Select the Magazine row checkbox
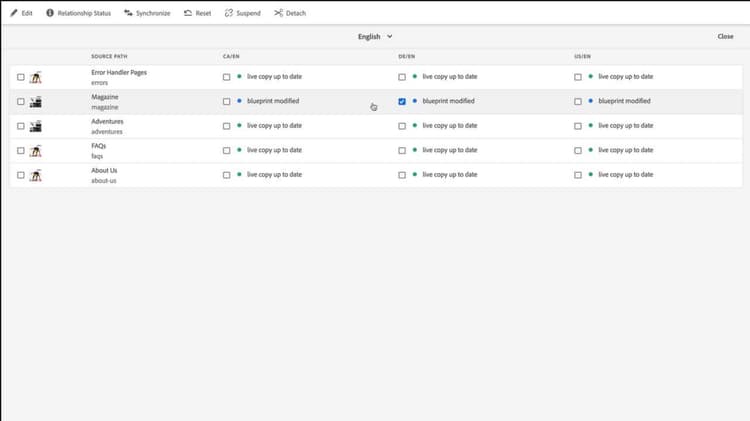Screen dimensions: 750x421 (x=21, y=101)
